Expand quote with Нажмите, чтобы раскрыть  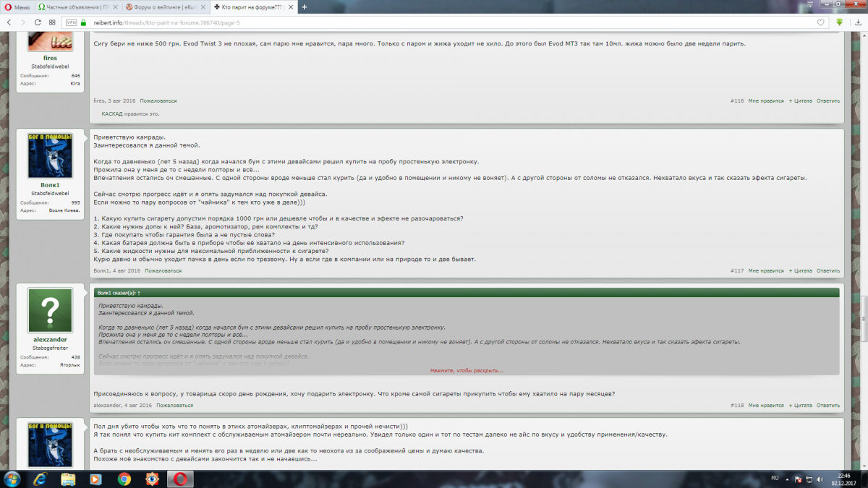(467, 370)
